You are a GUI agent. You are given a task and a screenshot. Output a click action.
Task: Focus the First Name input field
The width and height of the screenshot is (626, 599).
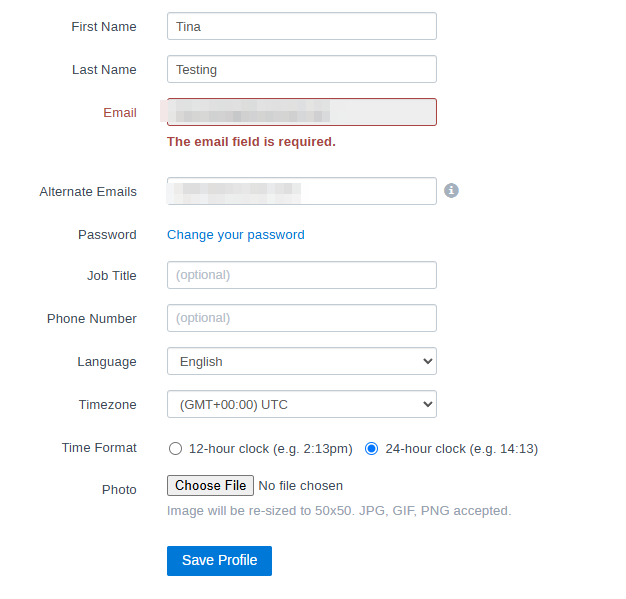[x=301, y=26]
